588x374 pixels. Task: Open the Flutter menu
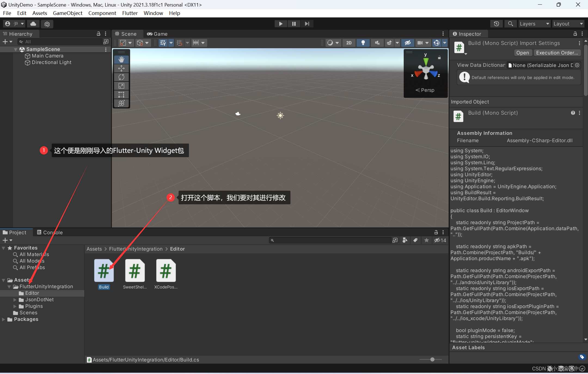[x=130, y=13]
